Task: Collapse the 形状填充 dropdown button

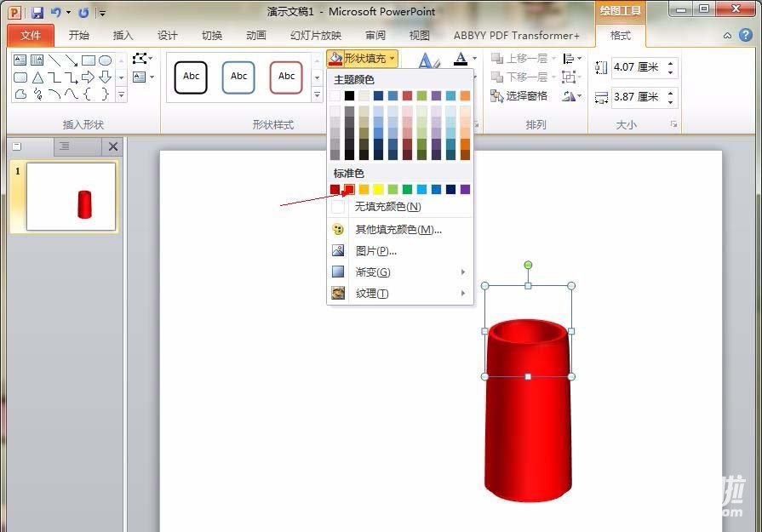Action: [x=362, y=59]
